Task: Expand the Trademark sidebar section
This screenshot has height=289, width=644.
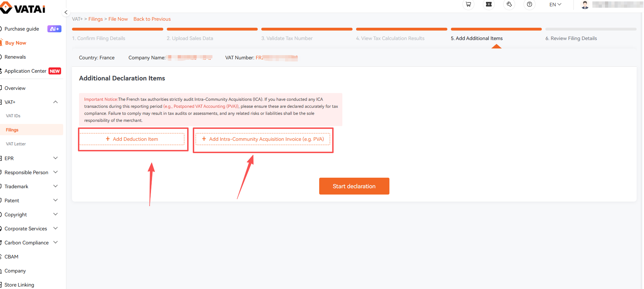Action: (55, 186)
